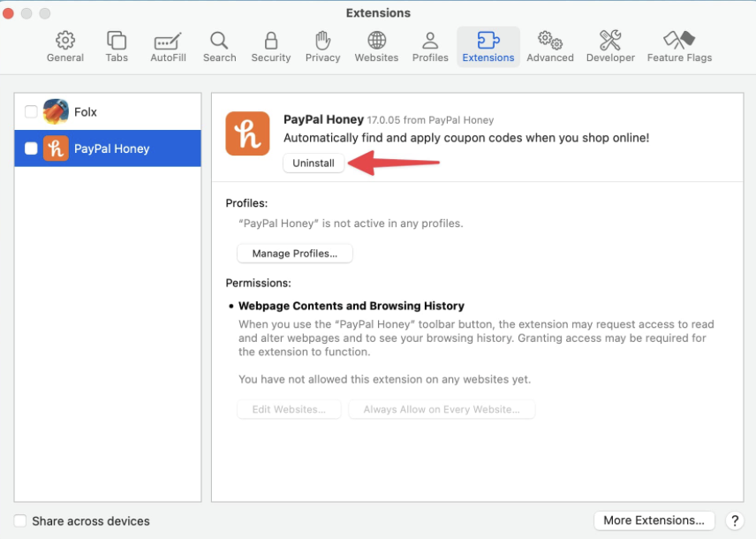Click the Profiles: section label
The height and width of the screenshot is (539, 756).
coord(246,203)
